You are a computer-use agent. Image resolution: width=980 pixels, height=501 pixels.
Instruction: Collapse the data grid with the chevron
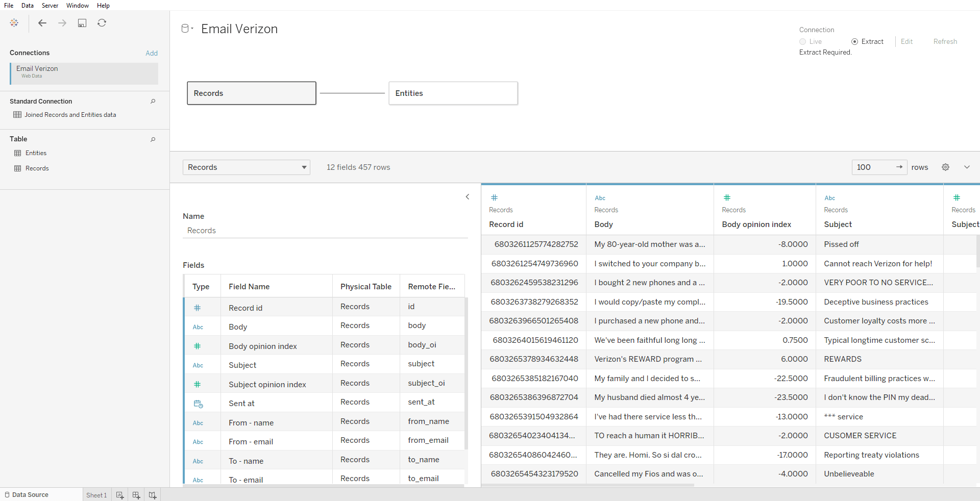[x=967, y=167]
